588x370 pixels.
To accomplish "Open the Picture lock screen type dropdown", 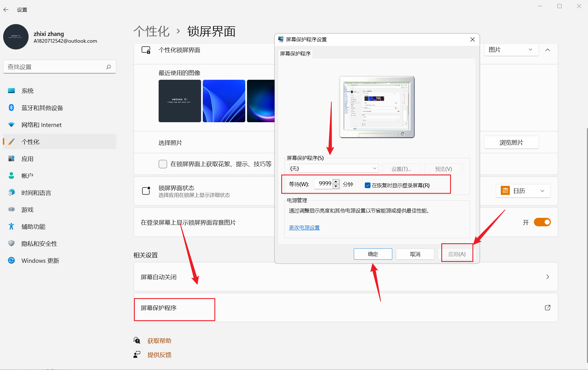I will (511, 50).
